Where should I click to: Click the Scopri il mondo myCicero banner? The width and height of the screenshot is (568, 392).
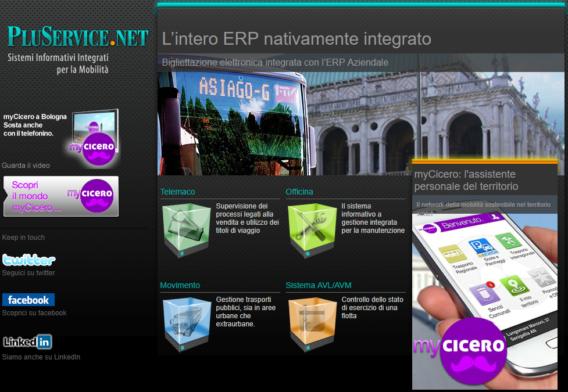[x=61, y=196]
